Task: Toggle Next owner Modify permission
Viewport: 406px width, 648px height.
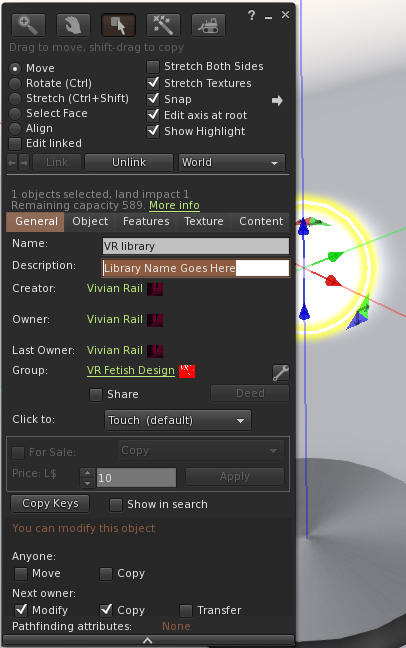Action: click(21, 610)
